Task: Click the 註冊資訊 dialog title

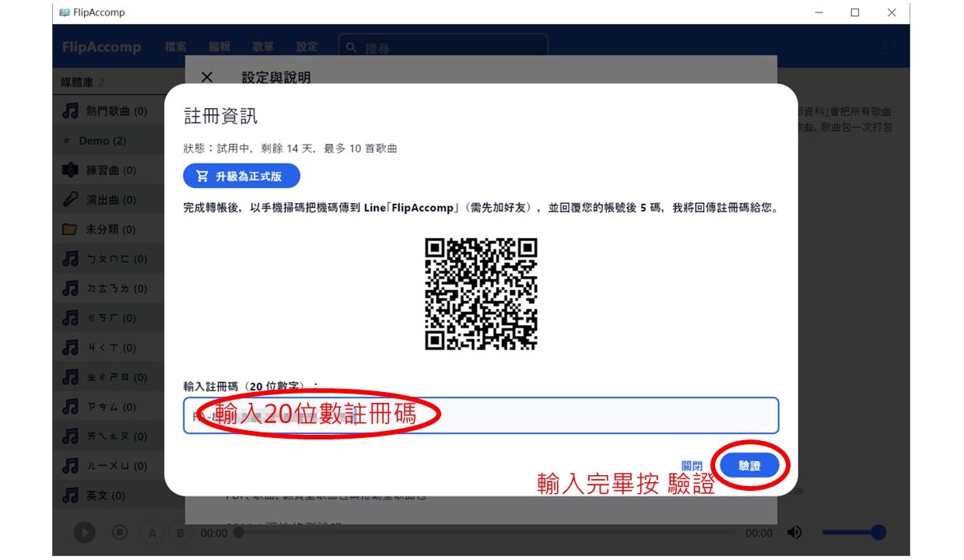Action: coord(221,117)
